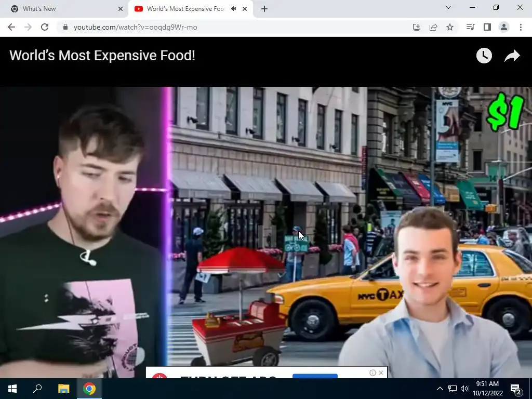Switch to the What's New tab
The image size is (532, 399).
64,9
